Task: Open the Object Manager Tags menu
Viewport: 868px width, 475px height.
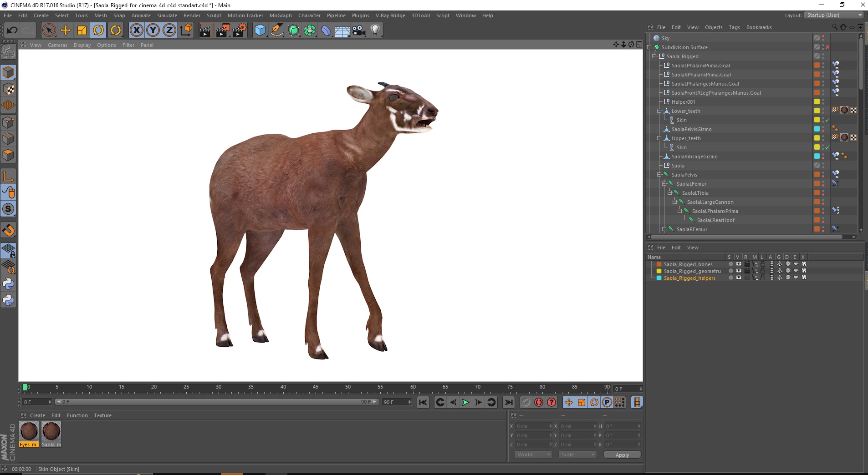Action: pyautogui.click(x=734, y=27)
